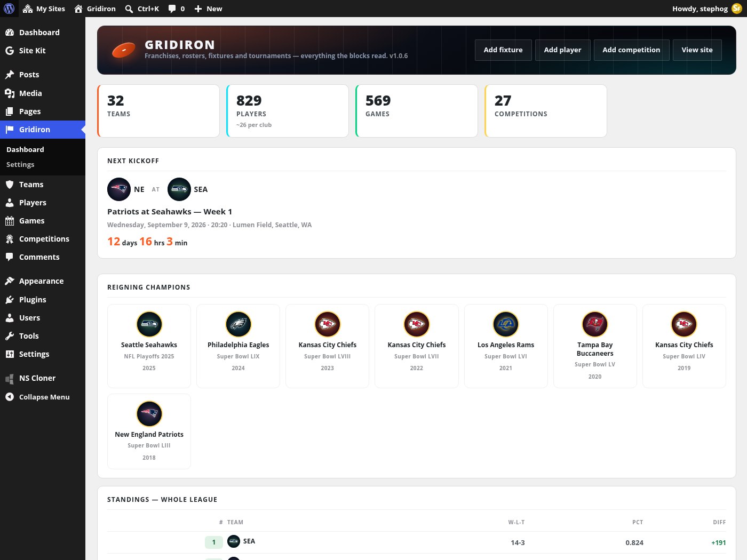Open Patriots at Seahawks — Week 1 fixture
Viewport: 747px width, 560px height.
[170, 212]
